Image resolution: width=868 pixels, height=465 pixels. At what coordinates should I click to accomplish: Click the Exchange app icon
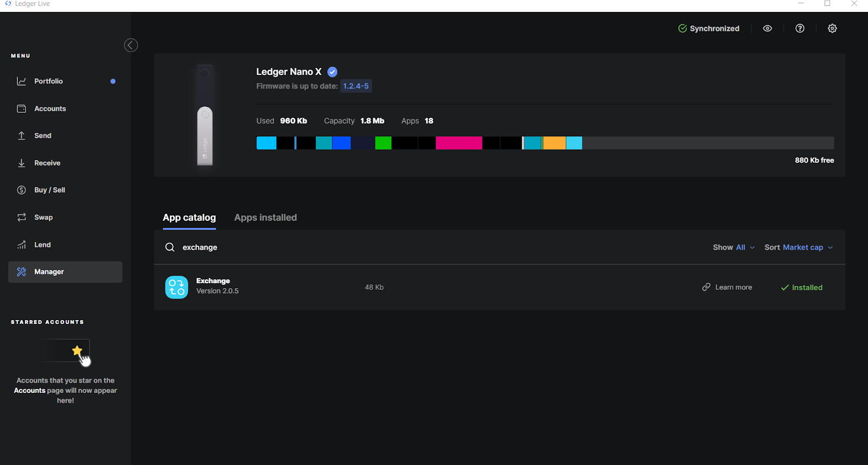coord(176,287)
